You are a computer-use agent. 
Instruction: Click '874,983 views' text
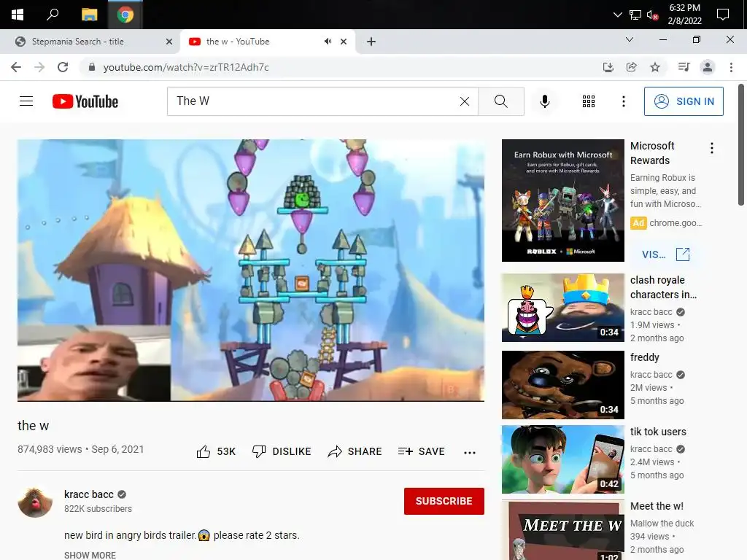[50, 449]
